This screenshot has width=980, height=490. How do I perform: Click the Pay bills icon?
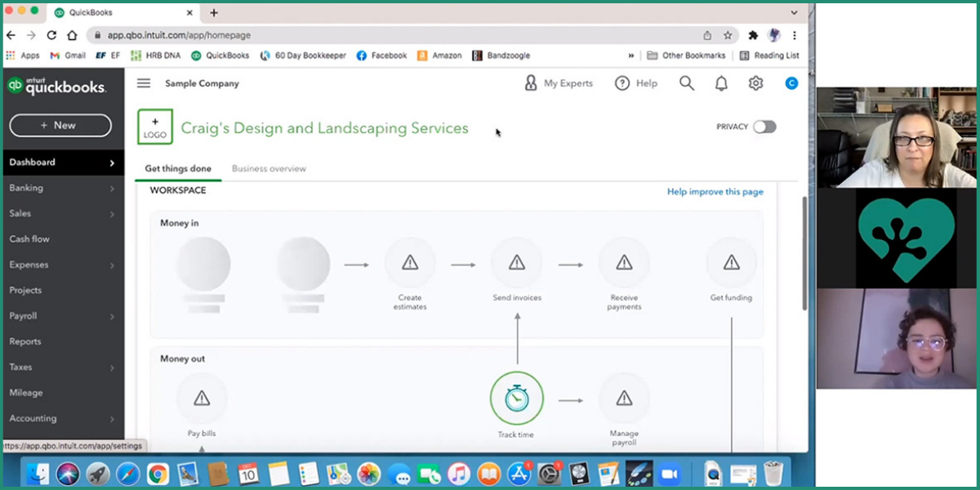tap(202, 399)
